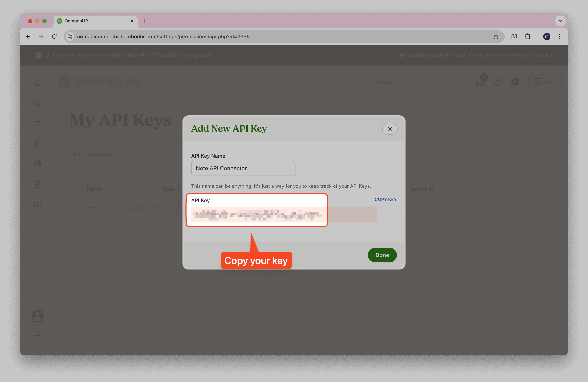This screenshot has height=382, width=588.
Task: Click the API Key Name input field
Action: 243,168
